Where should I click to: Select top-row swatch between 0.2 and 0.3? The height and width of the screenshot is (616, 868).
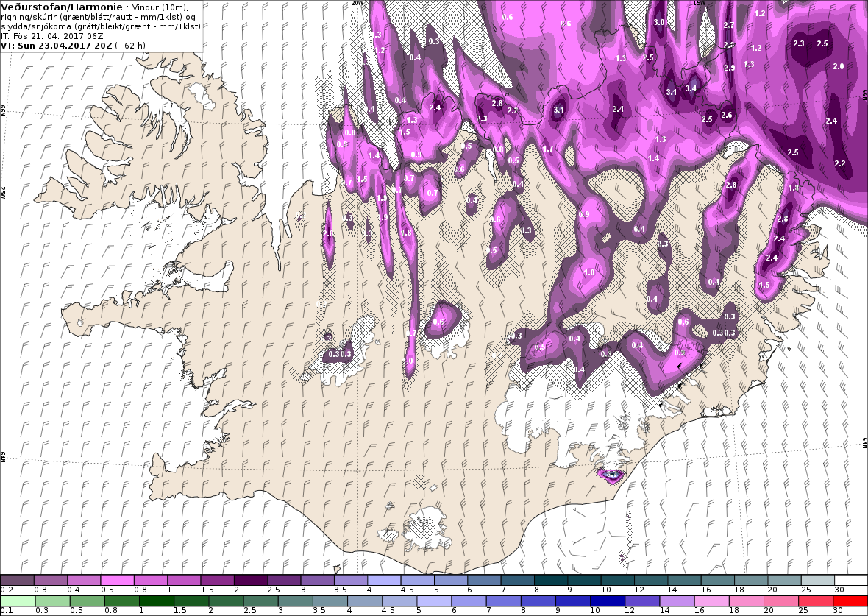click(x=18, y=580)
